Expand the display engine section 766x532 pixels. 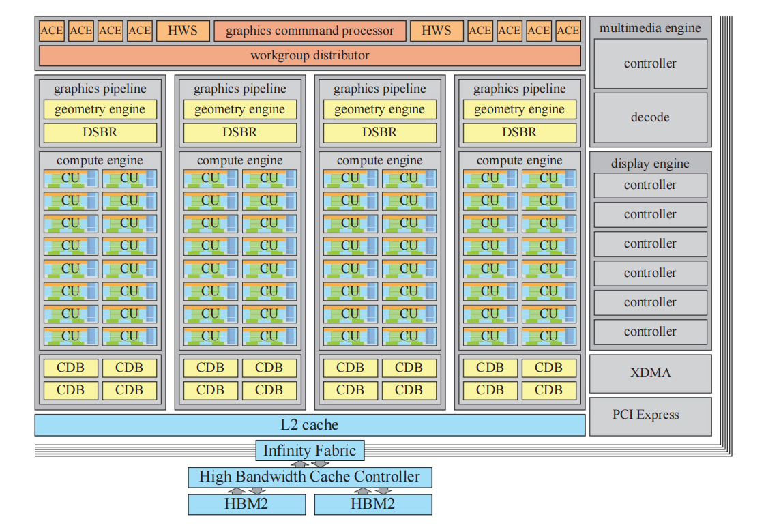click(x=649, y=163)
